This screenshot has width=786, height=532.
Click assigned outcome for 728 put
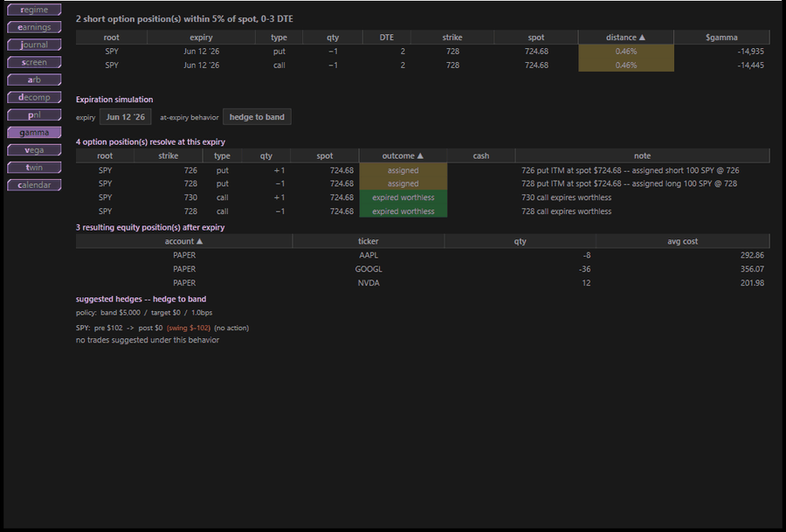tap(403, 183)
